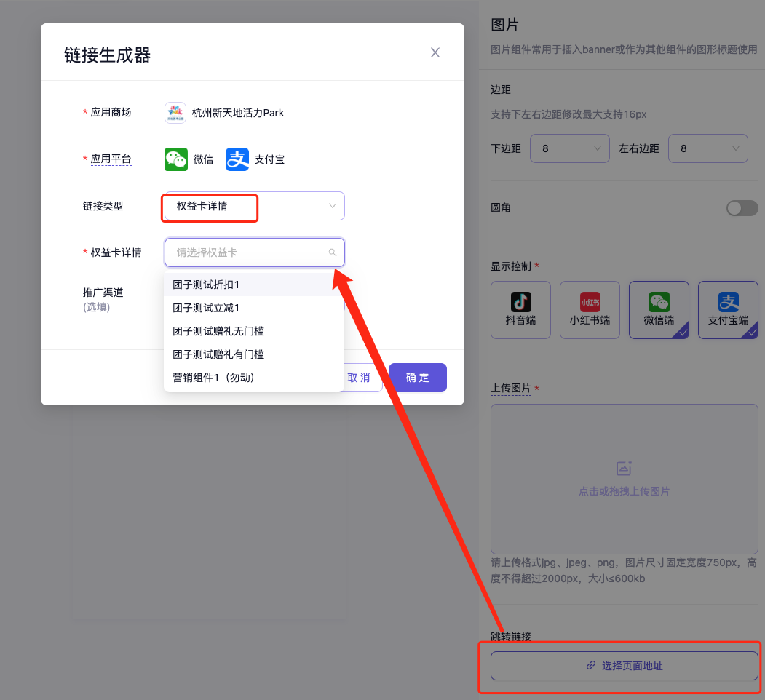
Task: Expand the 下边距 dropdown
Action: coord(569,148)
